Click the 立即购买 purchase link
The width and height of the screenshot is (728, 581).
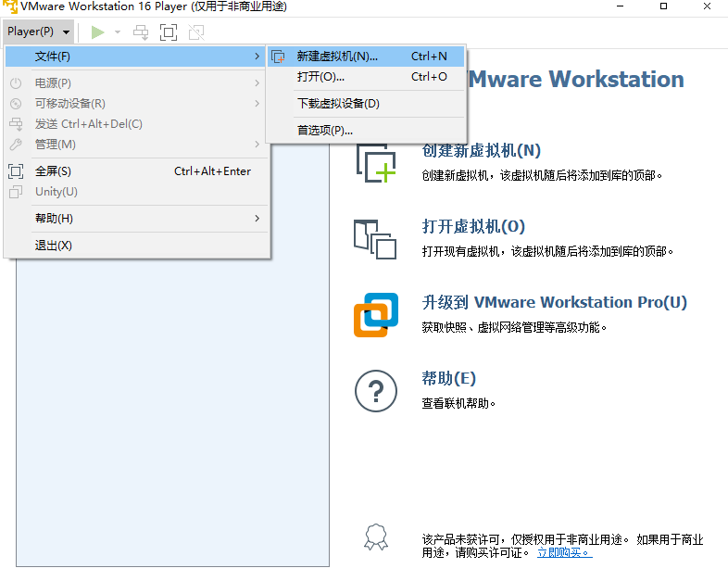(564, 552)
